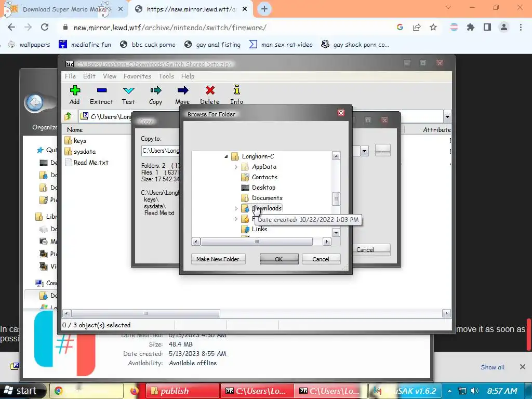Click Chrome back arrow
The height and width of the screenshot is (399, 532).
11,27
